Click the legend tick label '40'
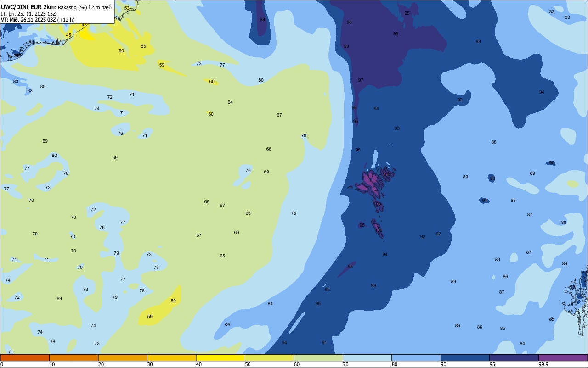Screen dimensions: 588x368 (199, 364)
